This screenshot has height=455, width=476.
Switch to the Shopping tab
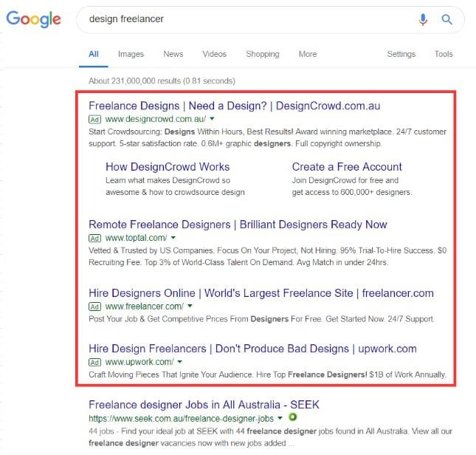pyautogui.click(x=263, y=54)
